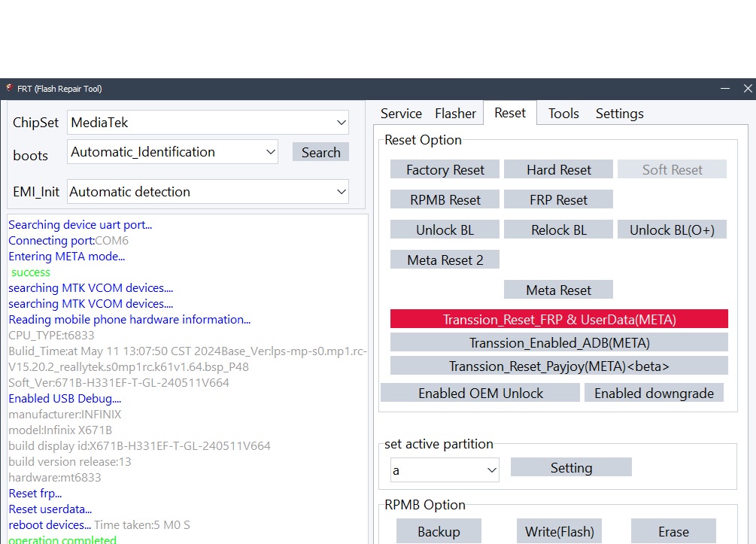Open the Flasher tab
756x544 pixels.
pyautogui.click(x=455, y=114)
